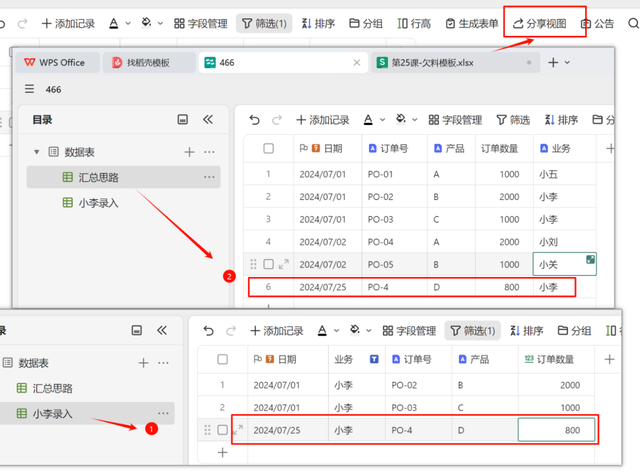Click 分享视图 button in top toolbar
This screenshot has height=475, width=640.
(x=539, y=24)
